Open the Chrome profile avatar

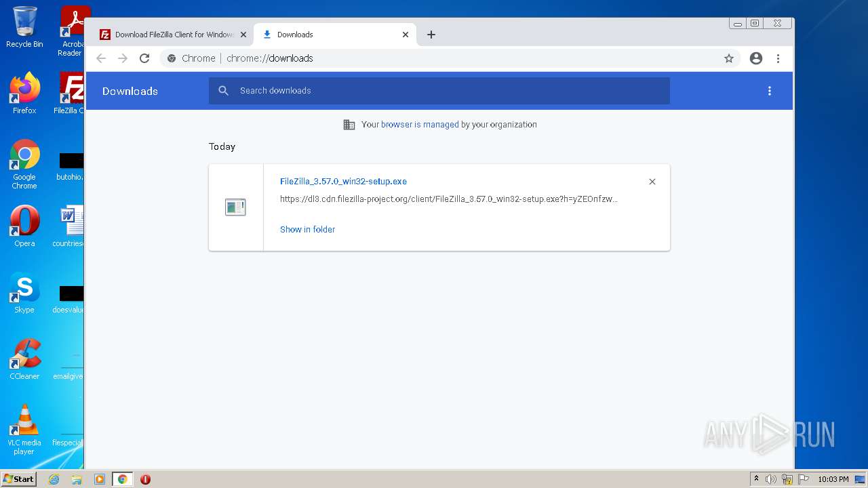(756, 58)
